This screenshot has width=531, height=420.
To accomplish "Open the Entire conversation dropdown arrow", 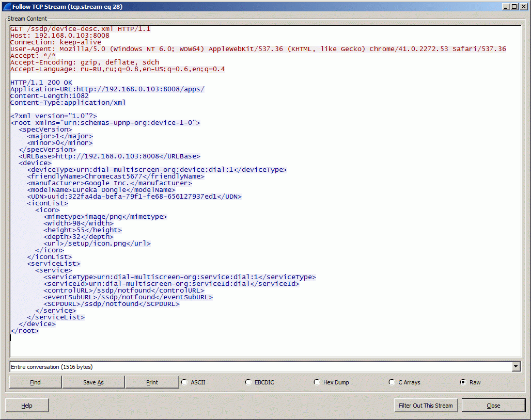I will tap(516, 366).
